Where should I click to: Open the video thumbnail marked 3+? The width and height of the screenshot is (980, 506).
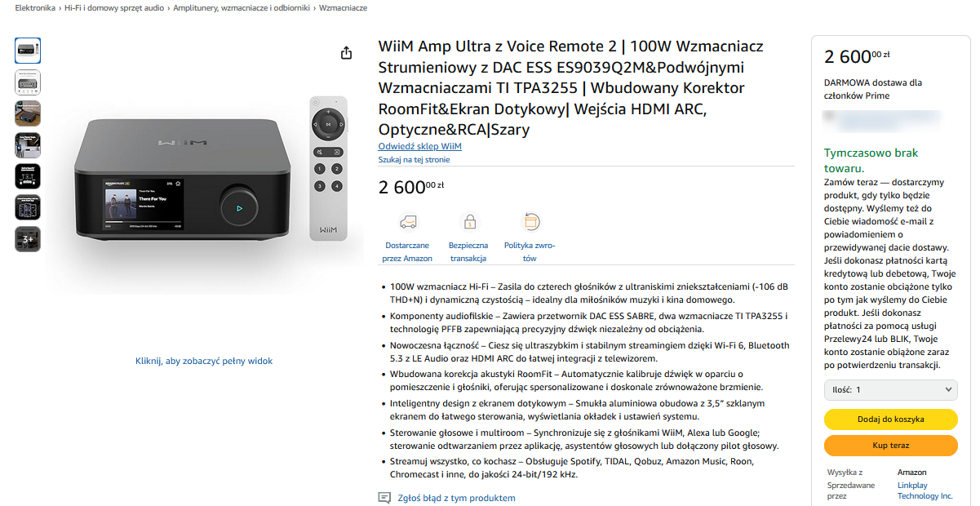point(28,239)
